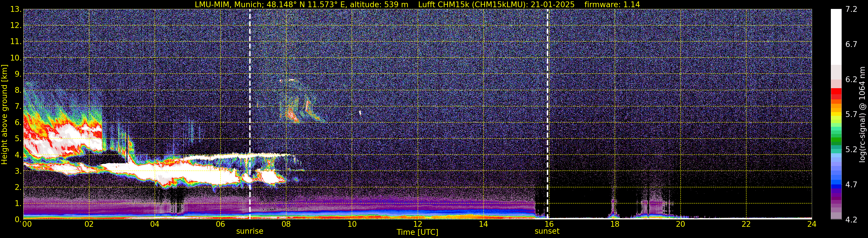Select the 'sunrise' label below the axis
868x238 pixels.
tap(250, 231)
